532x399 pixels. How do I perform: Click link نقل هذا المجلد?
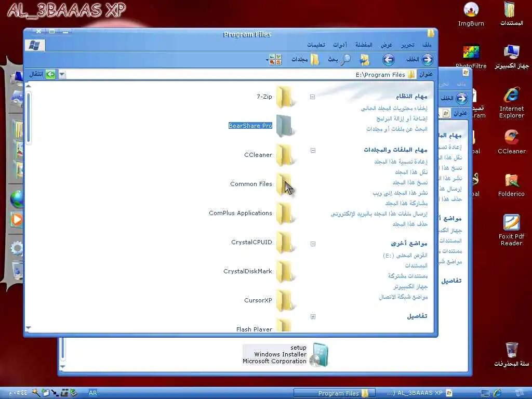click(x=411, y=172)
